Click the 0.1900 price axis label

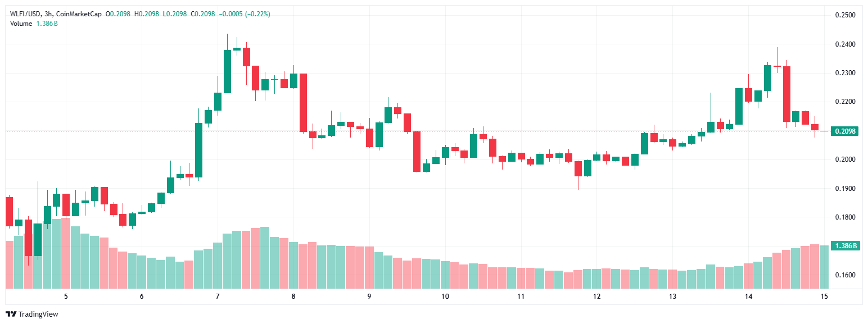845,189
